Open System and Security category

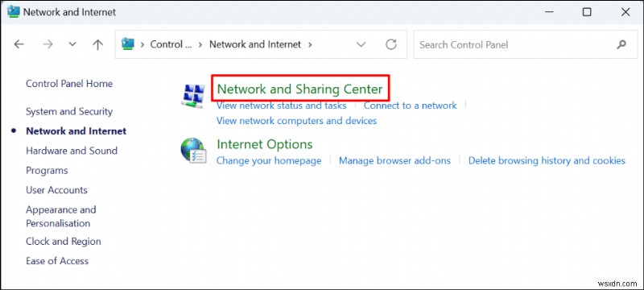[x=69, y=111]
